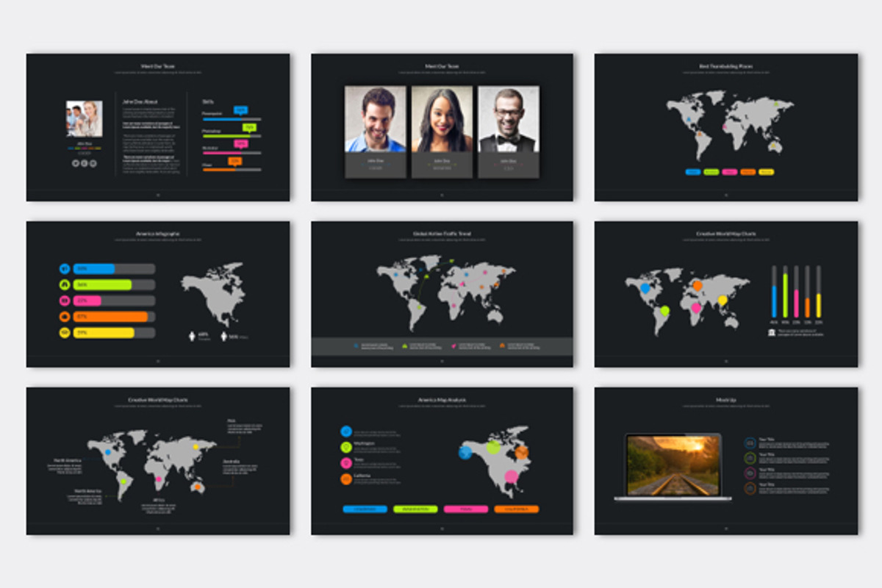
Task: Click the orange circle icon beside the infographic bars
Action: click(x=65, y=317)
